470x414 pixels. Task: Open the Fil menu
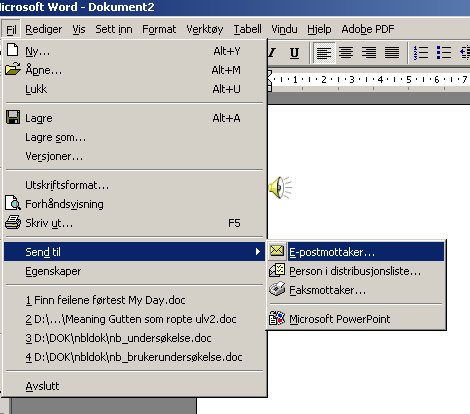[x=11, y=30]
